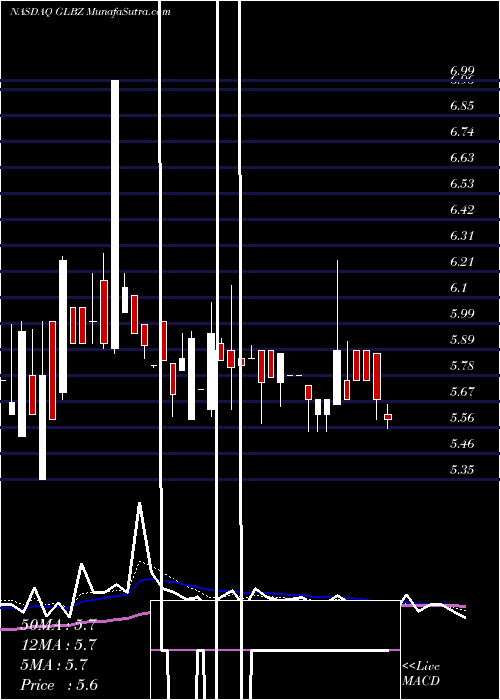Screen dimensions: 500x700
Task: Click the 6.63 price axis label
Action: point(462,158)
